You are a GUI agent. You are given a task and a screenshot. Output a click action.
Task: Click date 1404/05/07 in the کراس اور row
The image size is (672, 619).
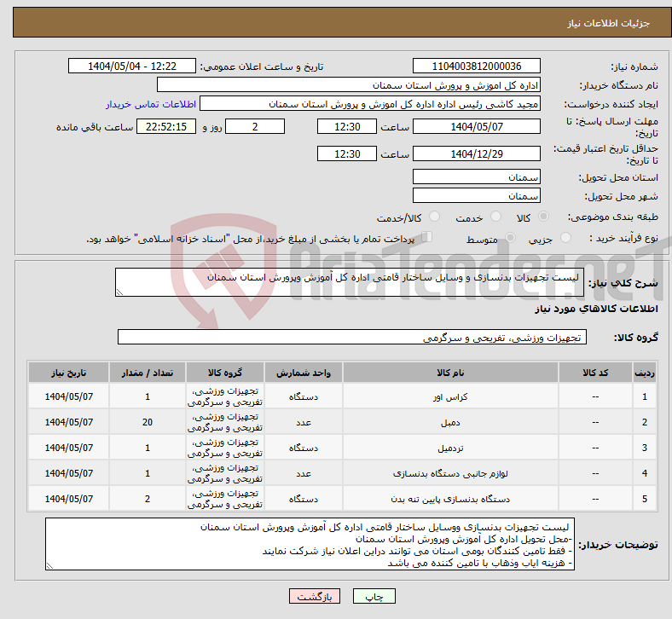pyautogui.click(x=68, y=396)
